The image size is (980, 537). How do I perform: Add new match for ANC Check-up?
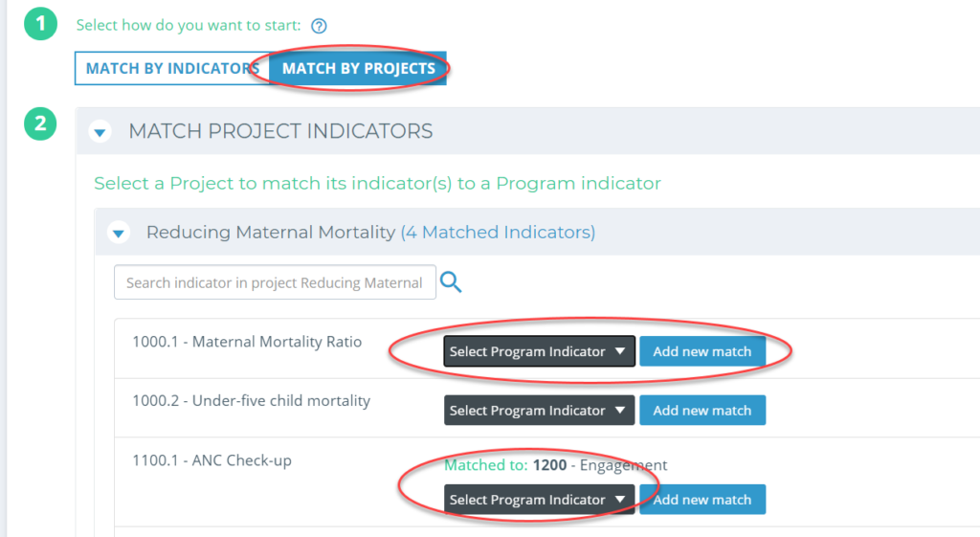point(702,500)
